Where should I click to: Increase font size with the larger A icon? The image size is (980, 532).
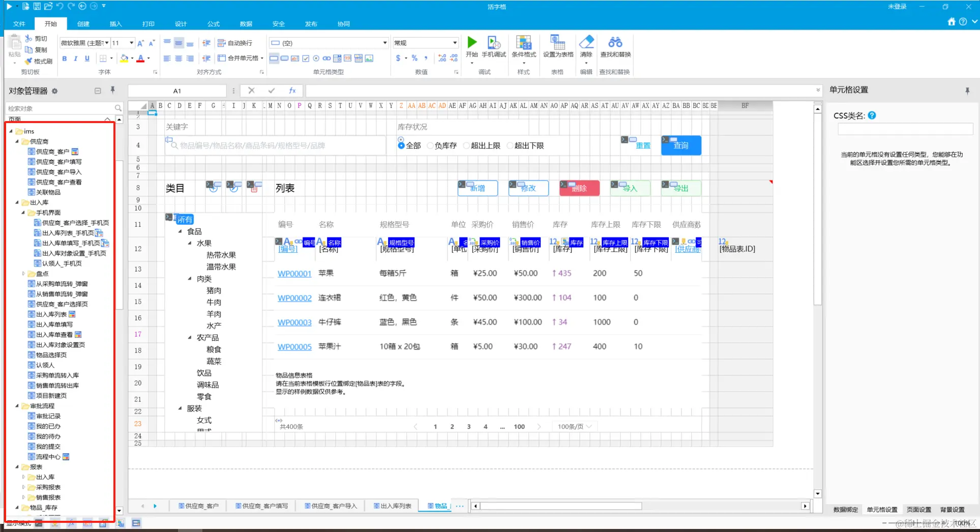[x=140, y=43]
